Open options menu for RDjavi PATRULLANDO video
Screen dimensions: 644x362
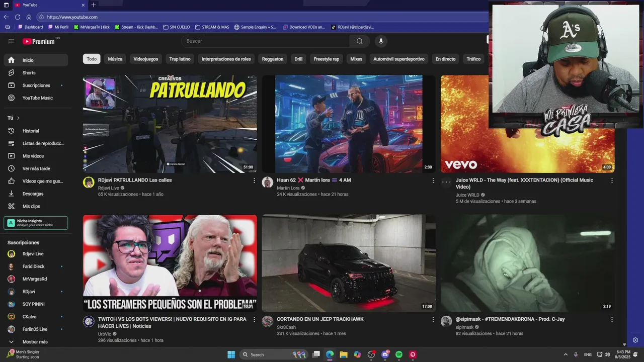click(254, 180)
